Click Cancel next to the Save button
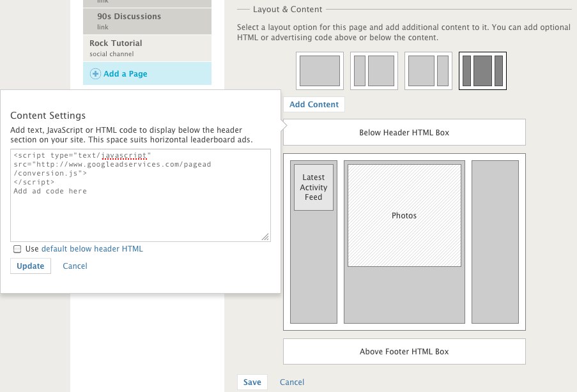This screenshot has width=577, height=392. [x=292, y=382]
